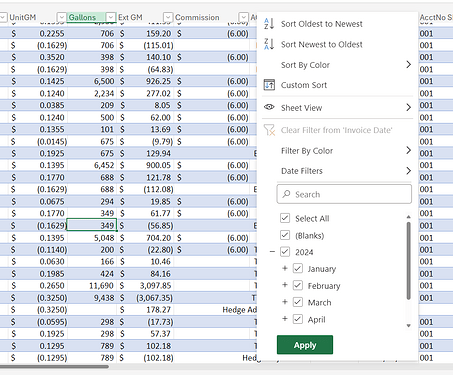This screenshot has width=453, height=375.
Task: Open the Sheet View submenu arrow
Action: (409, 107)
